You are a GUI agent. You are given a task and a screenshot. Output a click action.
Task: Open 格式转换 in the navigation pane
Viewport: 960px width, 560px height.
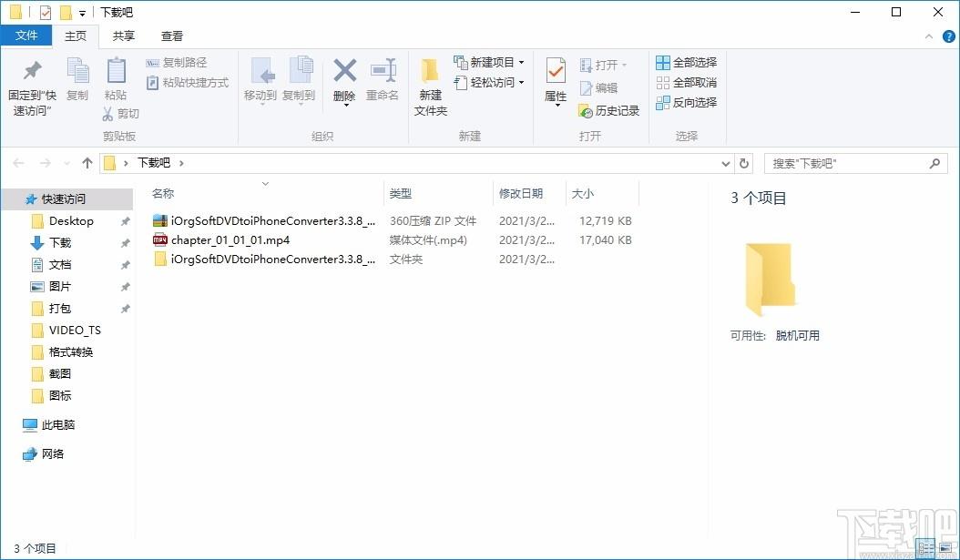pos(70,351)
